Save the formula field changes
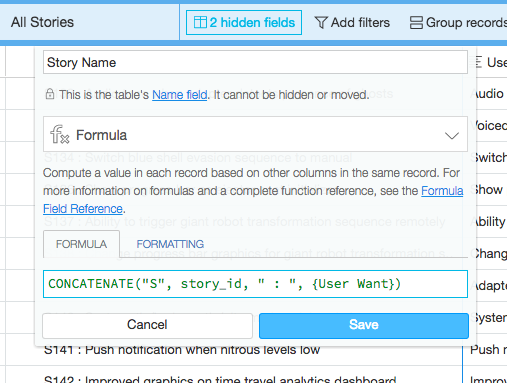 point(364,325)
